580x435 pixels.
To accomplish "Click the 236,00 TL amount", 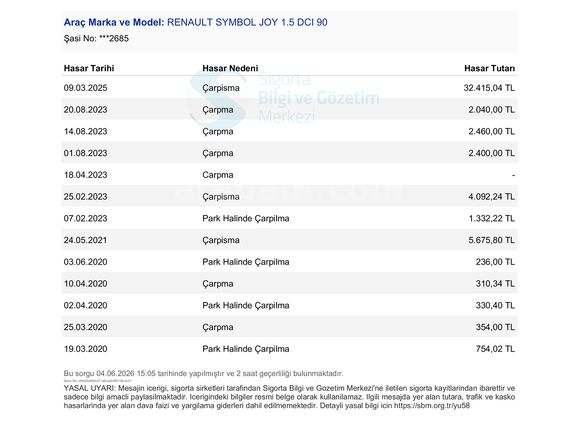I will point(495,262).
